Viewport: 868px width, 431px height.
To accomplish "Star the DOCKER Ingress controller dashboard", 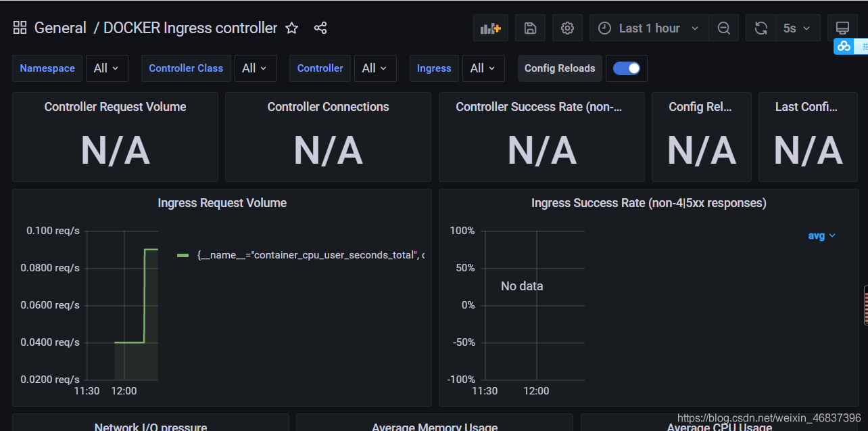I will (x=291, y=28).
